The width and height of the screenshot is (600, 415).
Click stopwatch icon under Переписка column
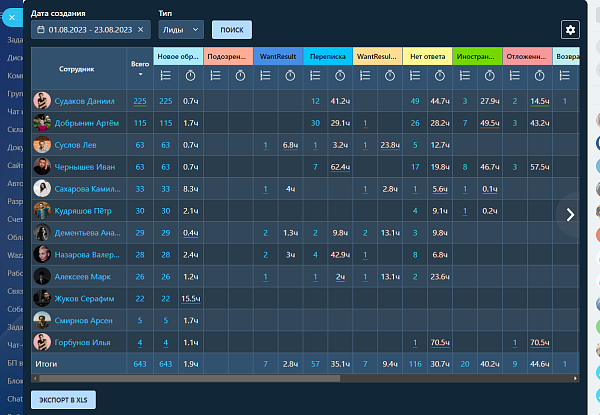340,75
